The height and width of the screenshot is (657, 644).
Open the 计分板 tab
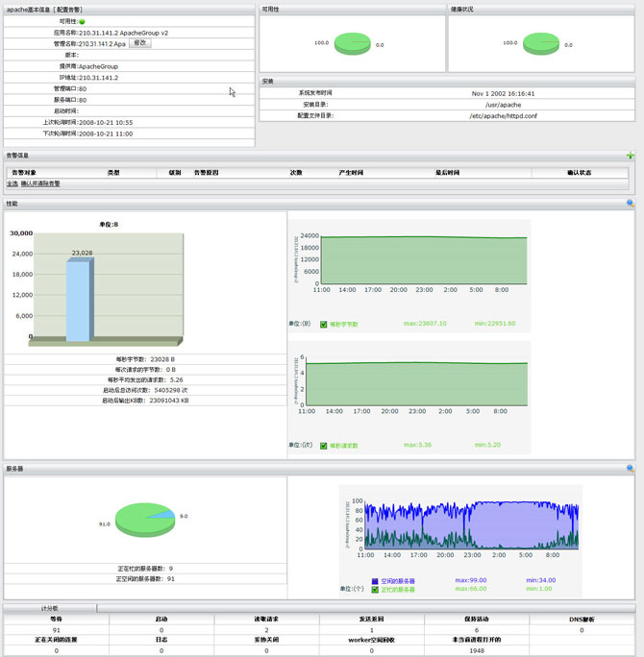tap(50, 608)
